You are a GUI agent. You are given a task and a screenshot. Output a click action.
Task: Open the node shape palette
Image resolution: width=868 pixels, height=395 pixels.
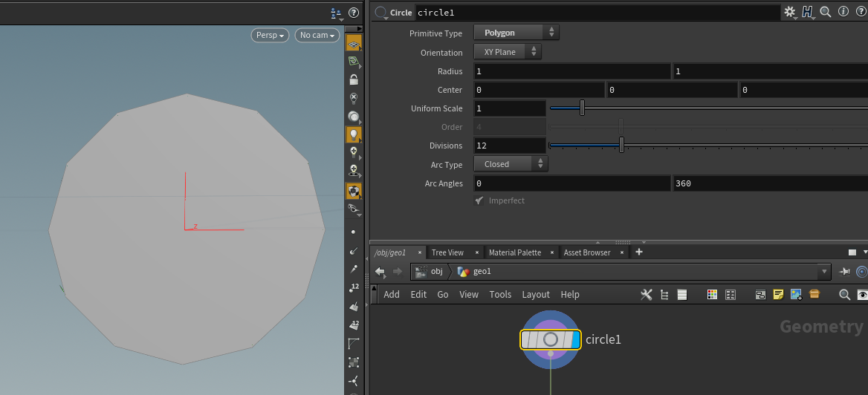(731, 295)
